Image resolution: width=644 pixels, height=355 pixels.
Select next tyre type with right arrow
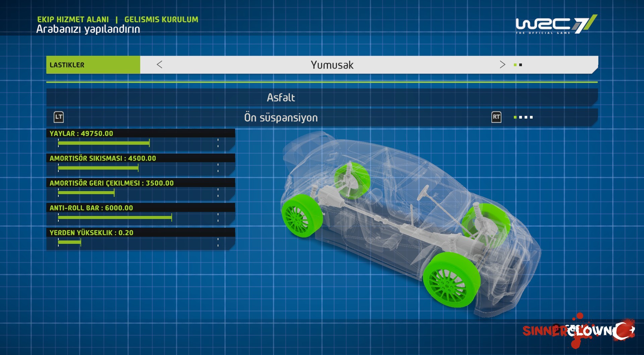tap(502, 64)
